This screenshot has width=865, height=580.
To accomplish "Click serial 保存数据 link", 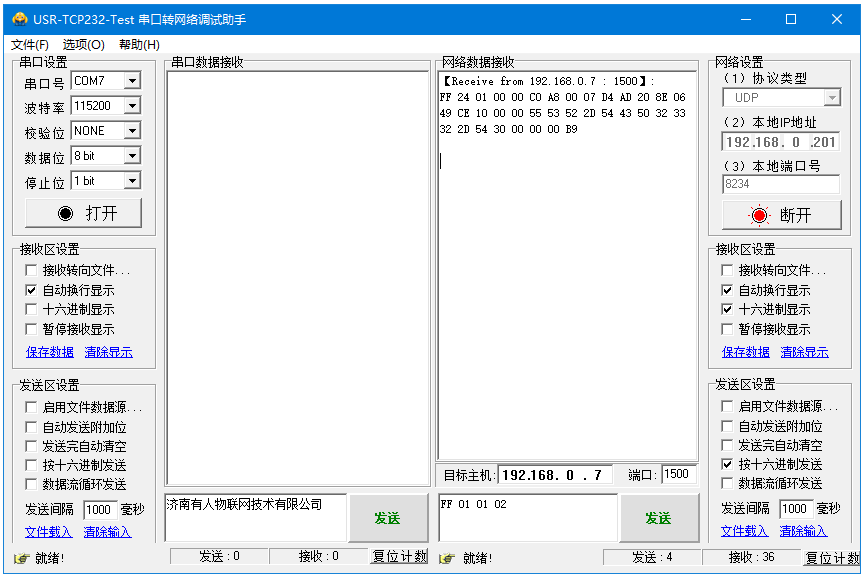I will click(49, 352).
